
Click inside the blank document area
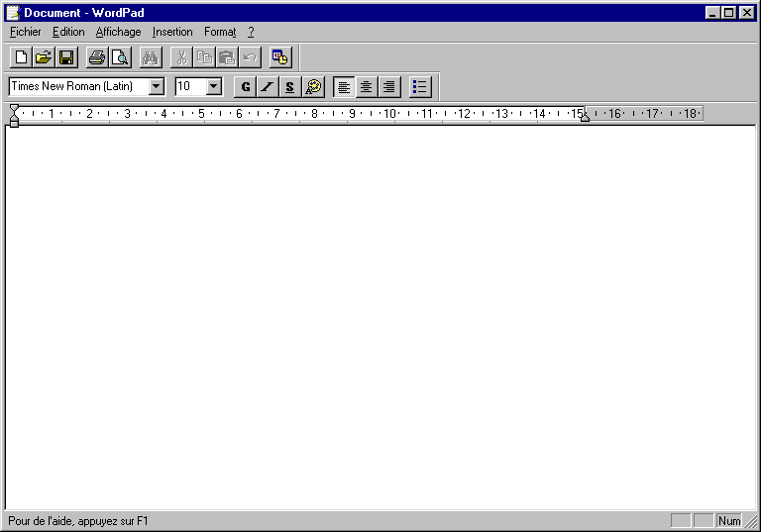(x=380, y=318)
